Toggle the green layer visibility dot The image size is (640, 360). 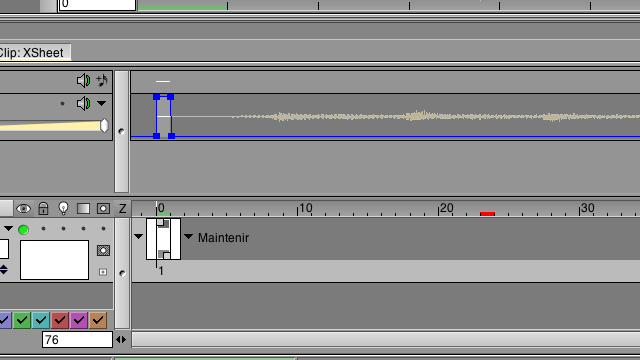pos(23,230)
